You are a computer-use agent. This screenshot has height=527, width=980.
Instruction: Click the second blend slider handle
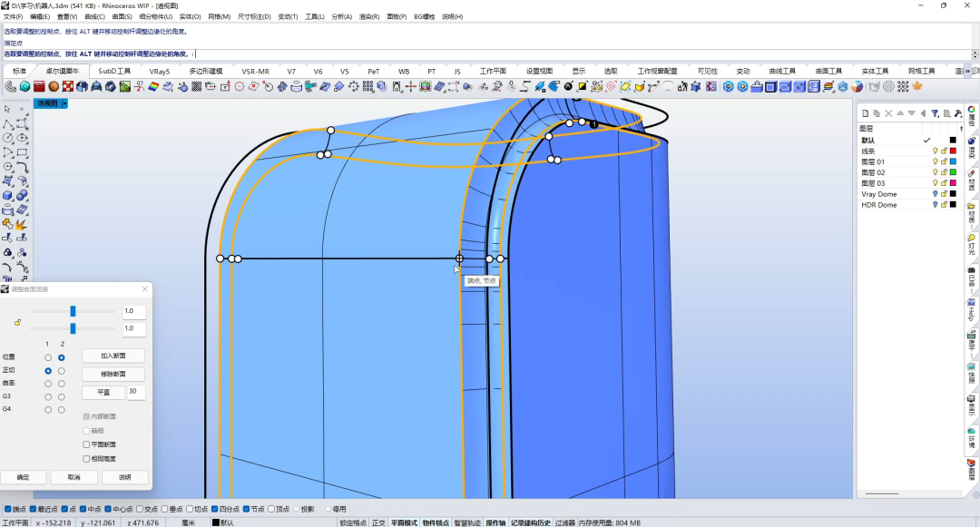click(73, 328)
